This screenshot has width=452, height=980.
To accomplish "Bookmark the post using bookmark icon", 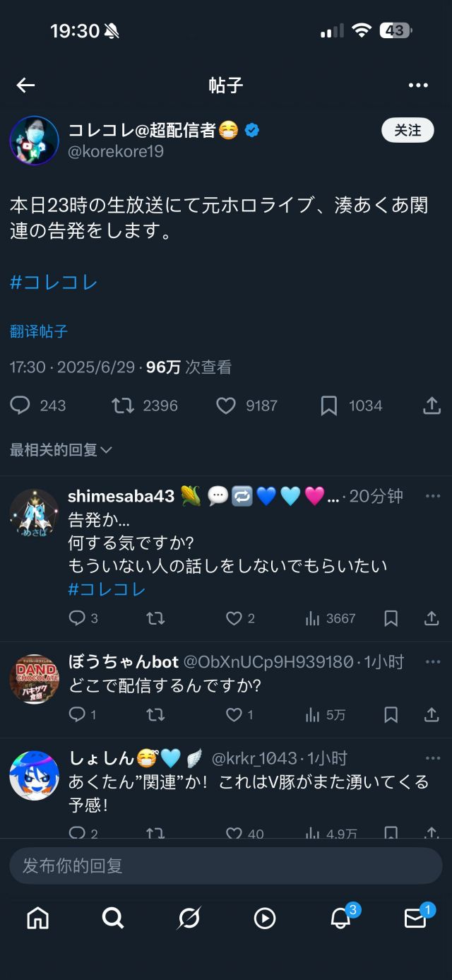I will point(329,405).
